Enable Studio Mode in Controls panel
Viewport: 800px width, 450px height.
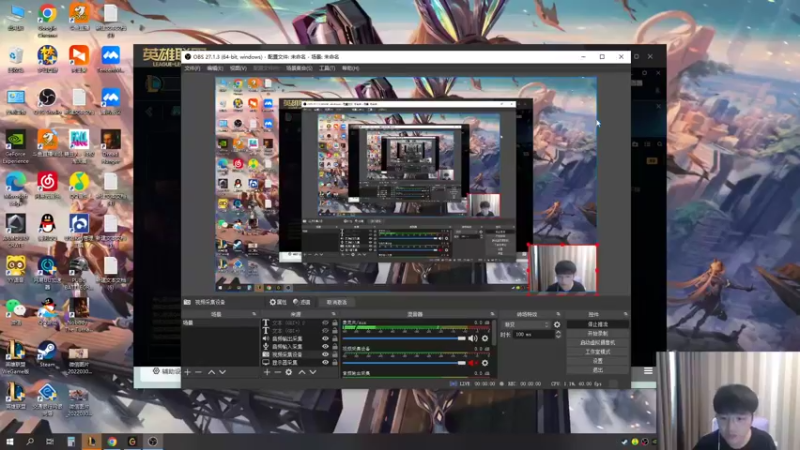click(597, 352)
